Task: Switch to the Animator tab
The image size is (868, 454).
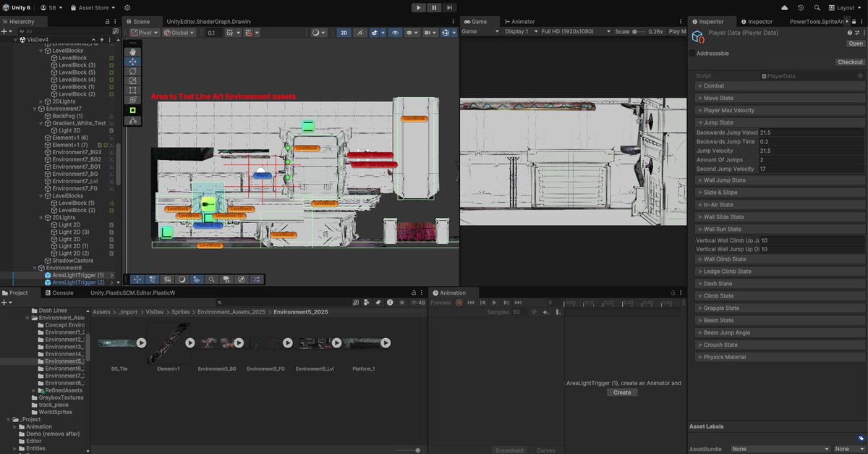Action: point(519,22)
